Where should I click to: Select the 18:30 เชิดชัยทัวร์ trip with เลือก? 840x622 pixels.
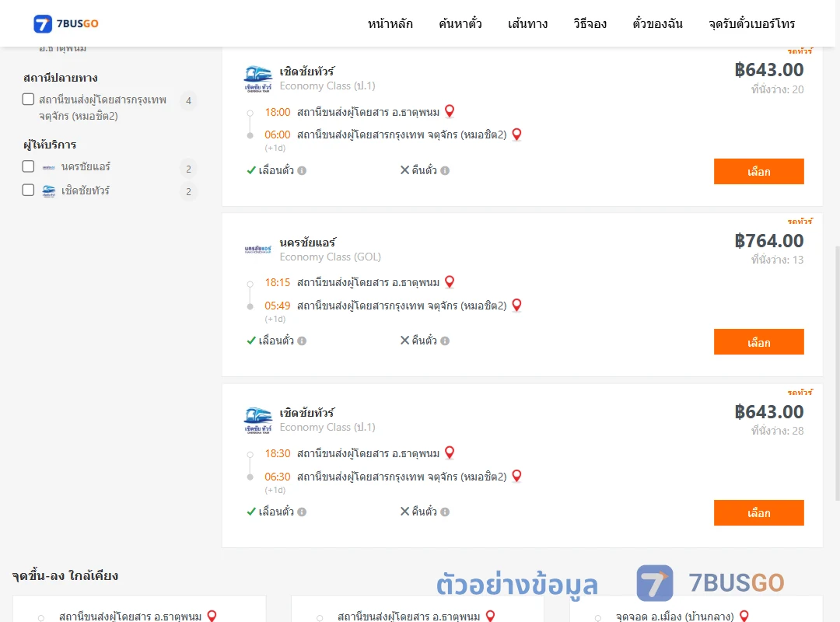tap(758, 512)
